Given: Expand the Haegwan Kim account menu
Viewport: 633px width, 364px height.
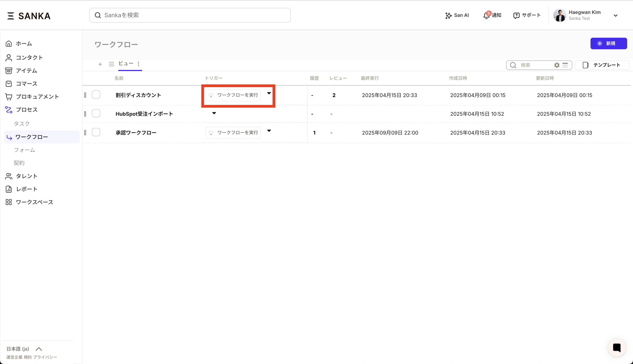Looking at the screenshot, I should [615, 16].
